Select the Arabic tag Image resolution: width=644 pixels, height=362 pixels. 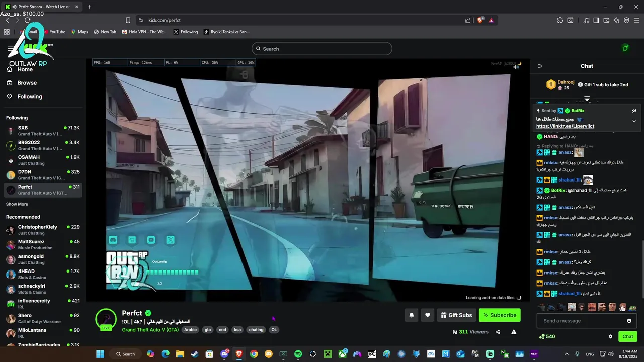pyautogui.click(x=190, y=330)
